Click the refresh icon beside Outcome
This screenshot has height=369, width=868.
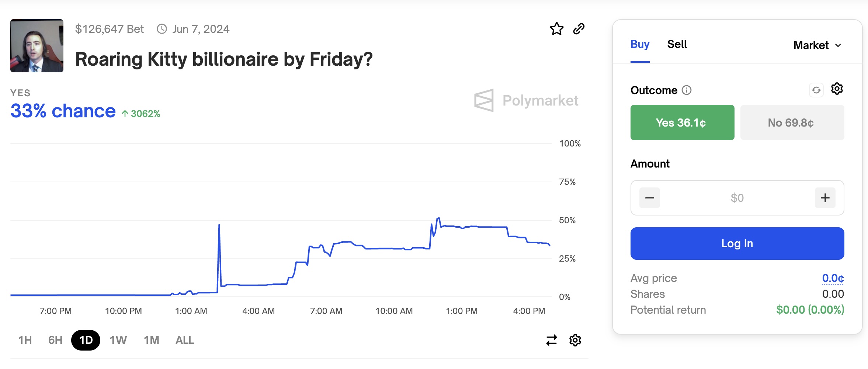click(816, 90)
